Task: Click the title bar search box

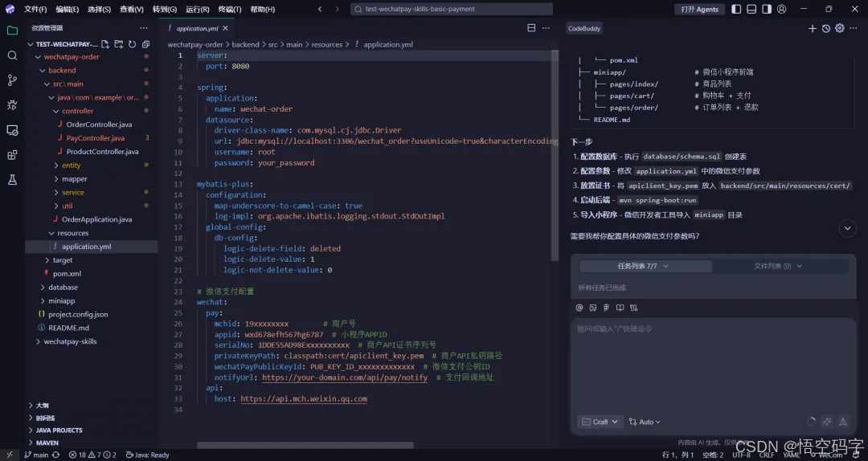Action: coord(452,9)
